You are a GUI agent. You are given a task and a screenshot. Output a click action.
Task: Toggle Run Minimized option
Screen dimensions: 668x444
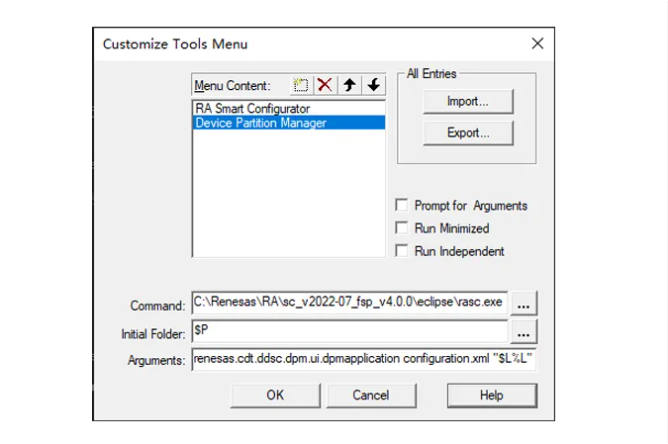pos(401,228)
